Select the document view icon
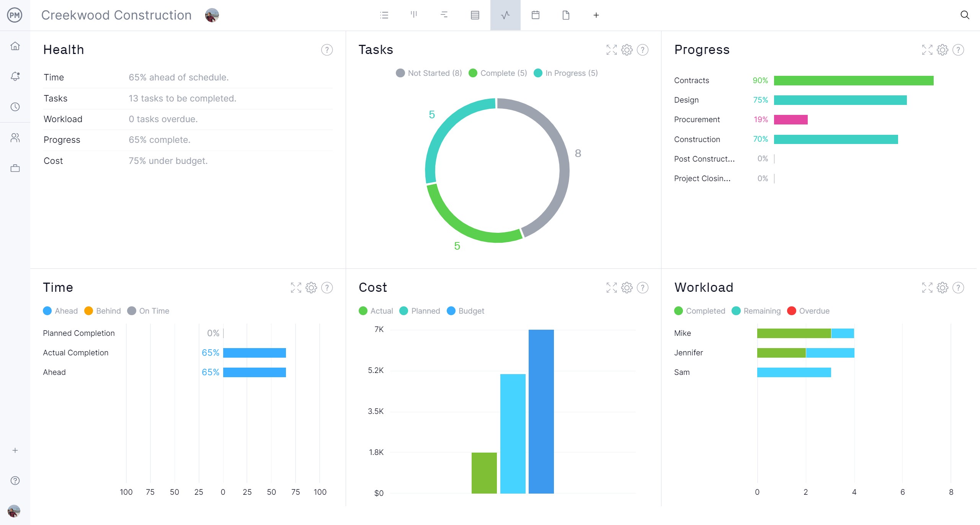The width and height of the screenshot is (980, 525). (x=565, y=15)
